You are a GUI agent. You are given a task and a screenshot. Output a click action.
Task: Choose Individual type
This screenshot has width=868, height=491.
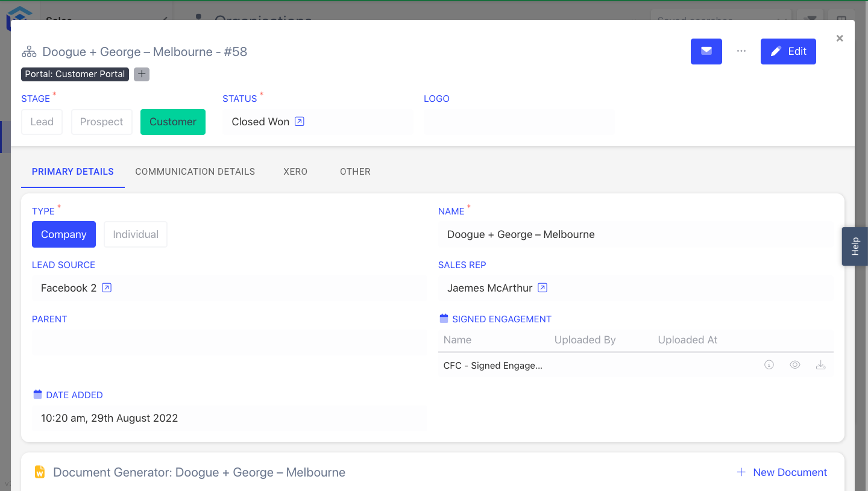pyautogui.click(x=136, y=234)
